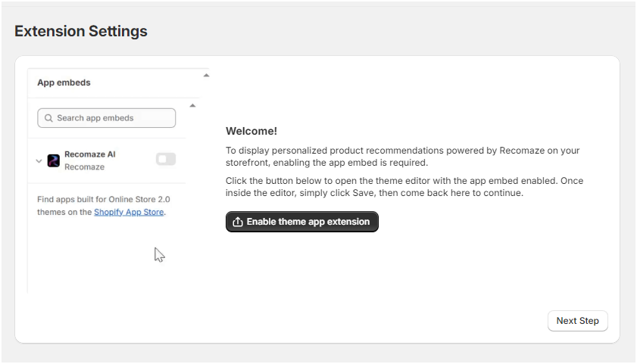The width and height of the screenshot is (637, 364).
Task: Click the magnifier icon in the search box
Action: [x=48, y=118]
